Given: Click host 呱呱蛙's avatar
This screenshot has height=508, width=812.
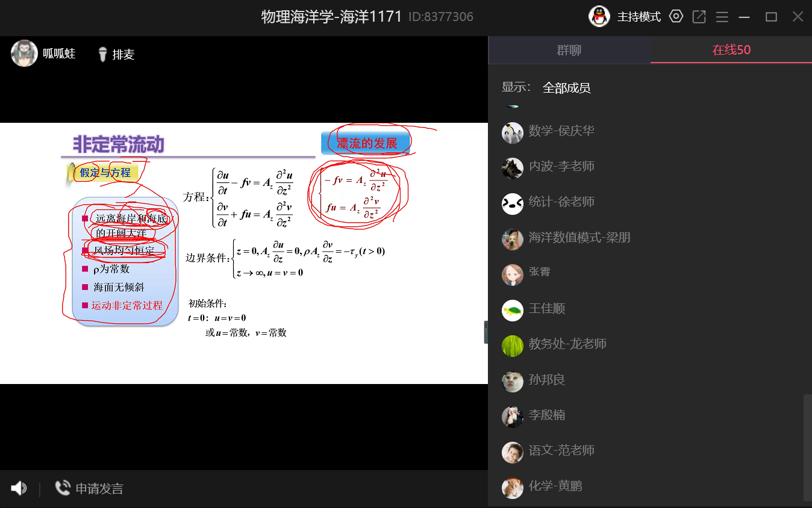Looking at the screenshot, I should tap(24, 54).
